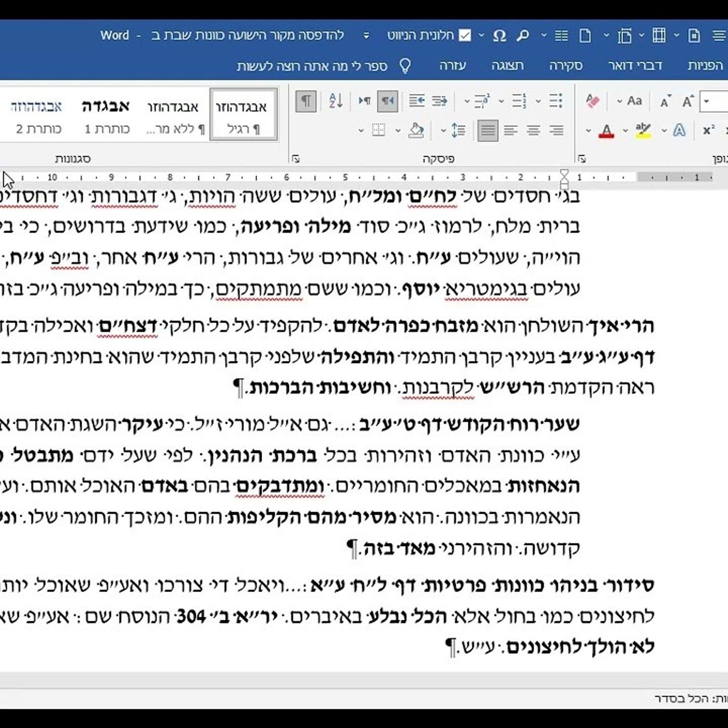Open the borders dropdown arrow
This screenshot has width=728, height=728.
(x=360, y=131)
